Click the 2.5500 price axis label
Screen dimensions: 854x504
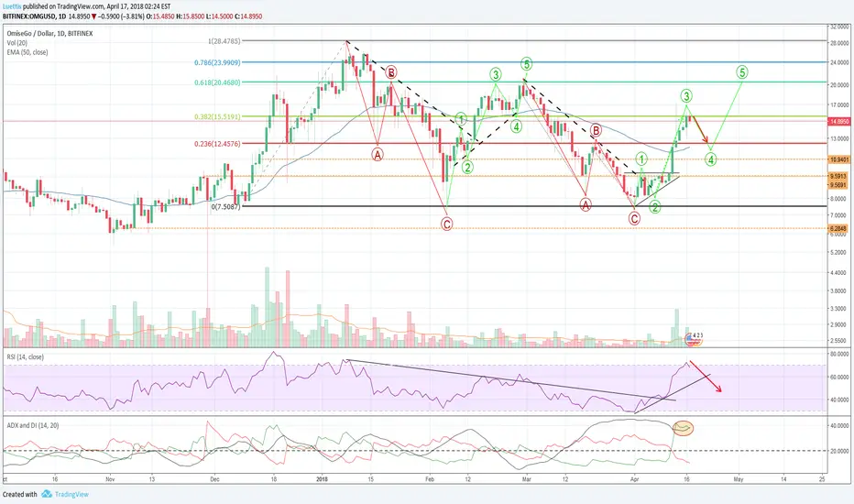point(839,341)
